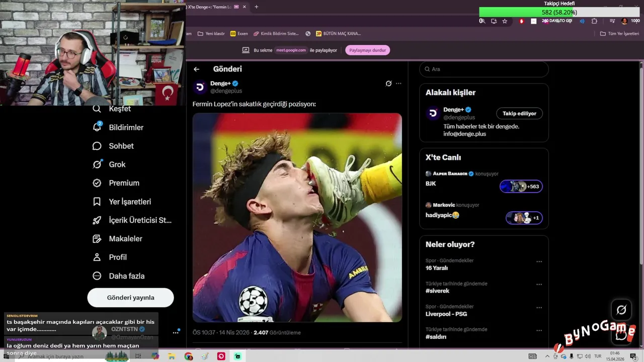Open Makaleler in the sidebar

tap(118, 239)
